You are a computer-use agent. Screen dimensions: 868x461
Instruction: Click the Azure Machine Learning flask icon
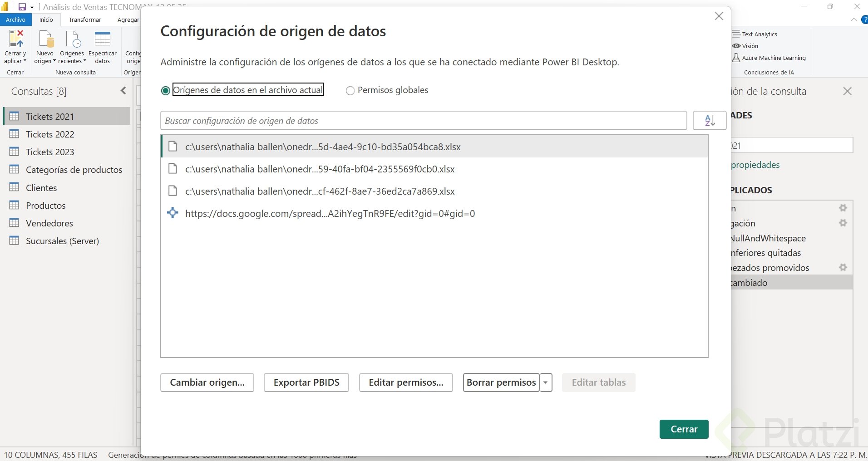pos(736,58)
